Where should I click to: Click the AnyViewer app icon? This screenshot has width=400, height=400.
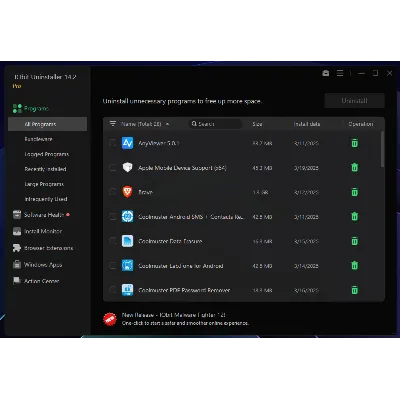127,143
